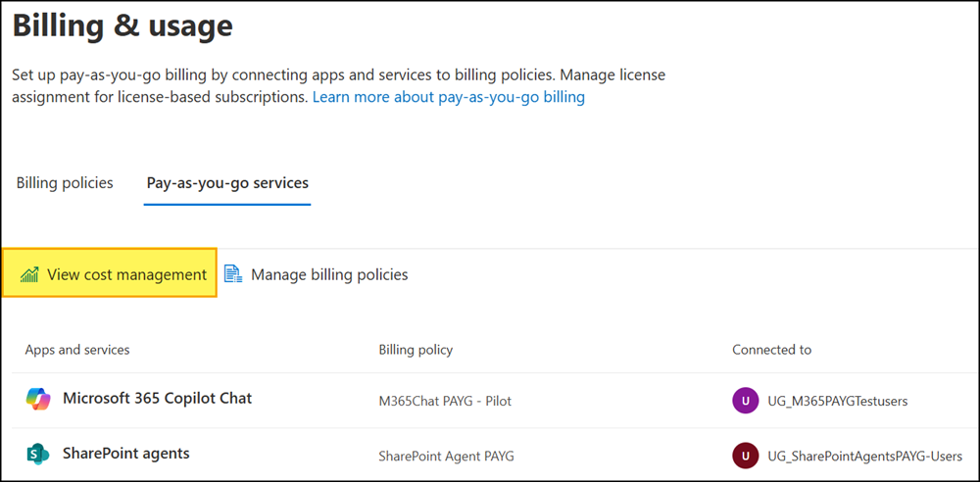Click the UG_M365PAYGTestusers group name
The height and width of the screenshot is (483, 980).
tap(838, 401)
